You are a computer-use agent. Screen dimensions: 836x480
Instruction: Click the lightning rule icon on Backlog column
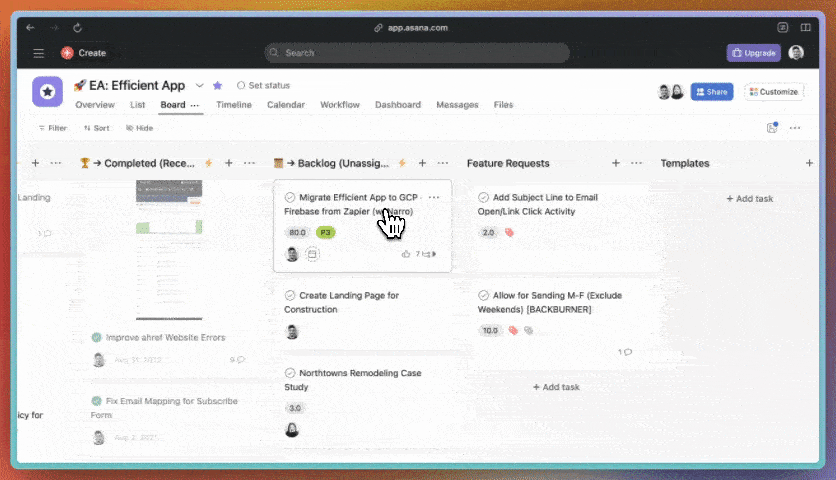[403, 163]
